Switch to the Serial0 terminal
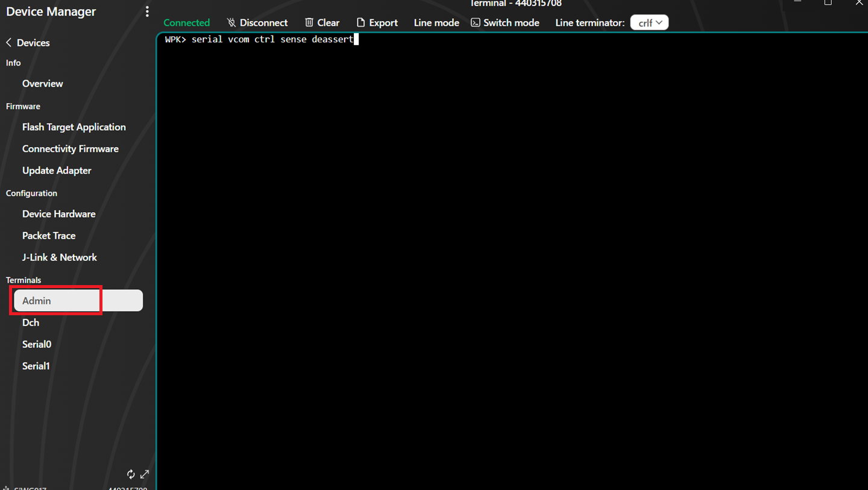This screenshot has width=868, height=490. click(x=37, y=344)
